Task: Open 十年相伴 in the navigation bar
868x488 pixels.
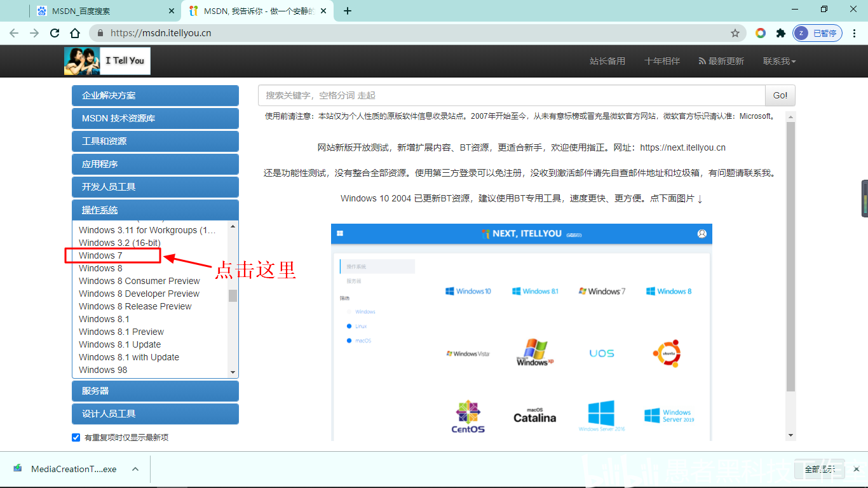Action: [x=662, y=61]
